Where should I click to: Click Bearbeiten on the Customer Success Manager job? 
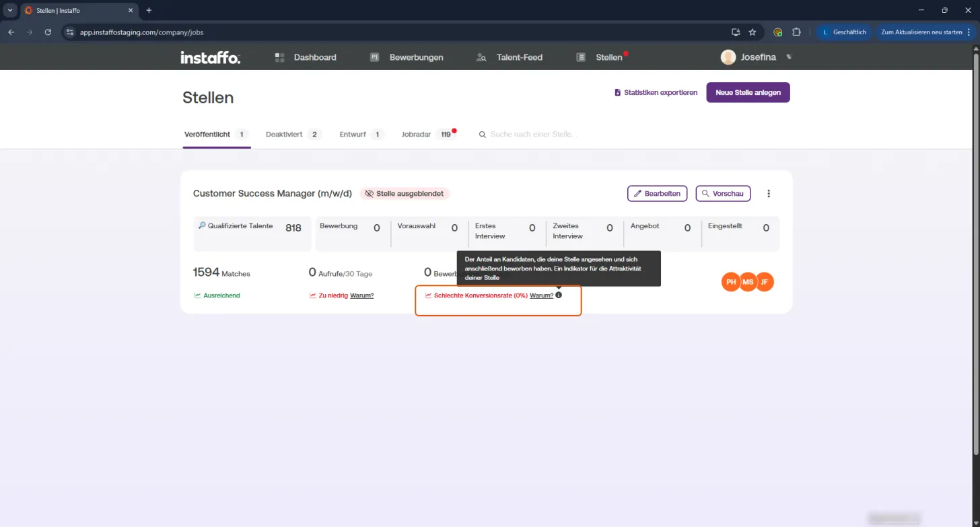point(657,194)
